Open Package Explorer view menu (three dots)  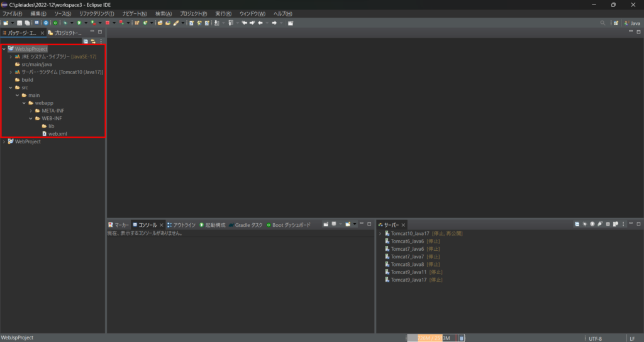pos(101,41)
